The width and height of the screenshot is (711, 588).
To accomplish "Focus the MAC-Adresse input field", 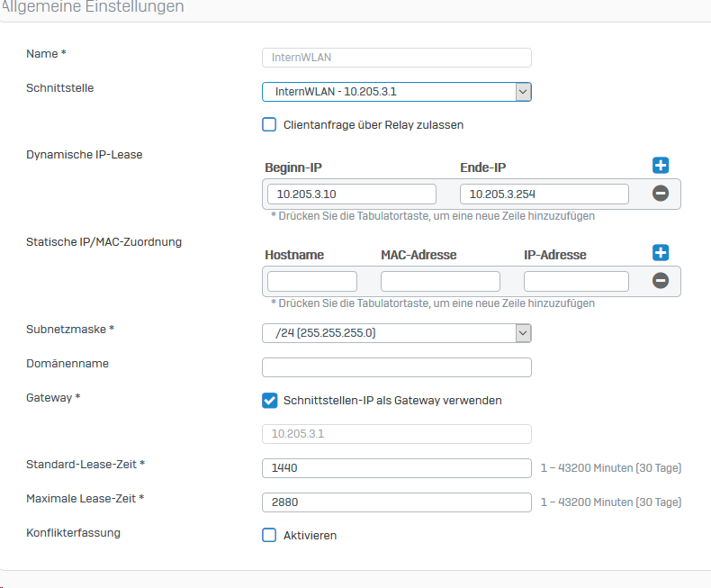I will click(x=440, y=281).
